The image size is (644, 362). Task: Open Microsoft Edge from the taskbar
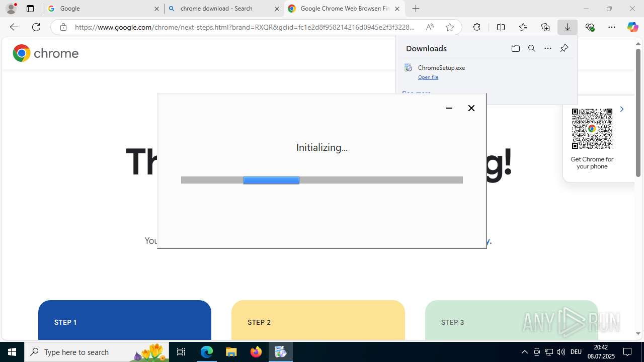click(207, 352)
